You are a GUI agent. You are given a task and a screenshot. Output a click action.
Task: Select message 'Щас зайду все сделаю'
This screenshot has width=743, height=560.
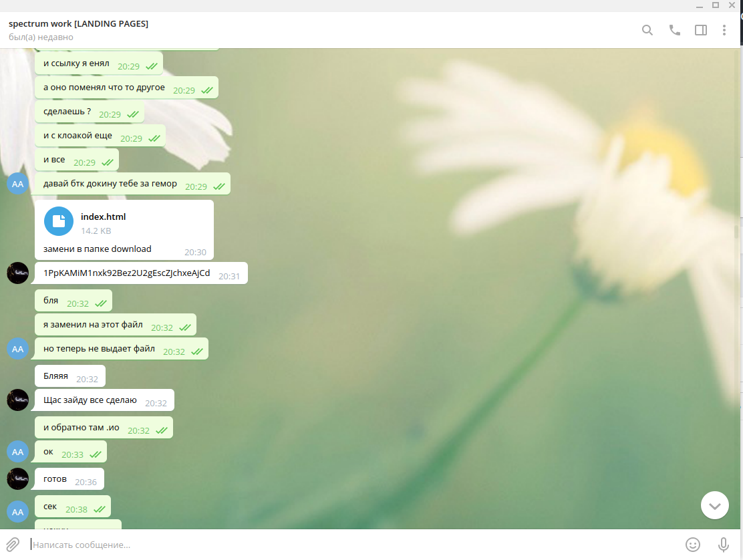pyautogui.click(x=104, y=400)
